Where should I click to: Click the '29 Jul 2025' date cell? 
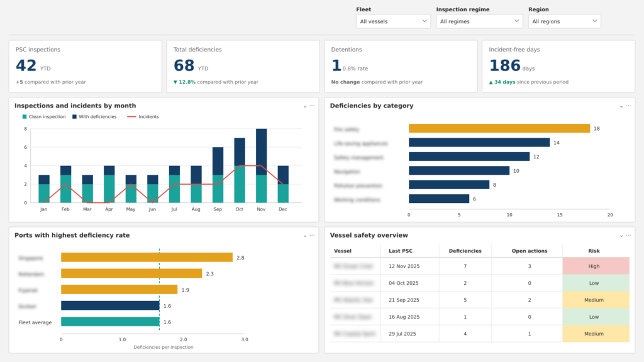(402, 334)
